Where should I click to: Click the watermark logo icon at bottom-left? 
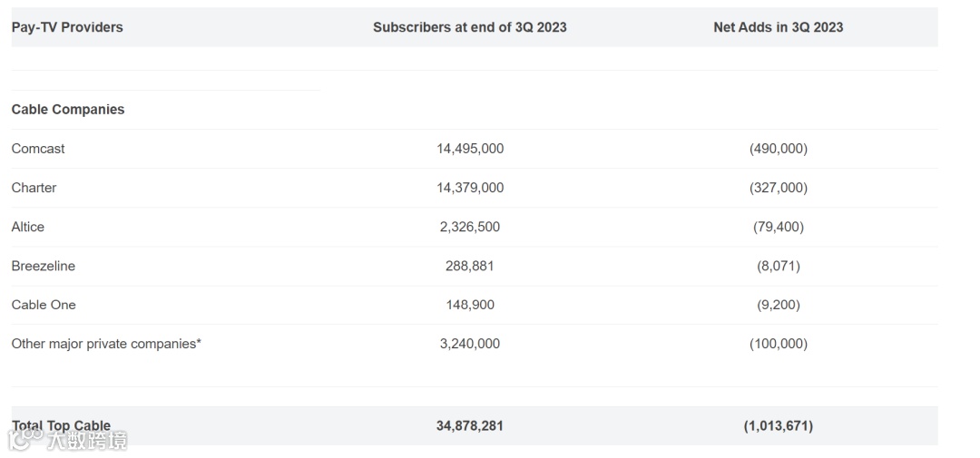25,440
